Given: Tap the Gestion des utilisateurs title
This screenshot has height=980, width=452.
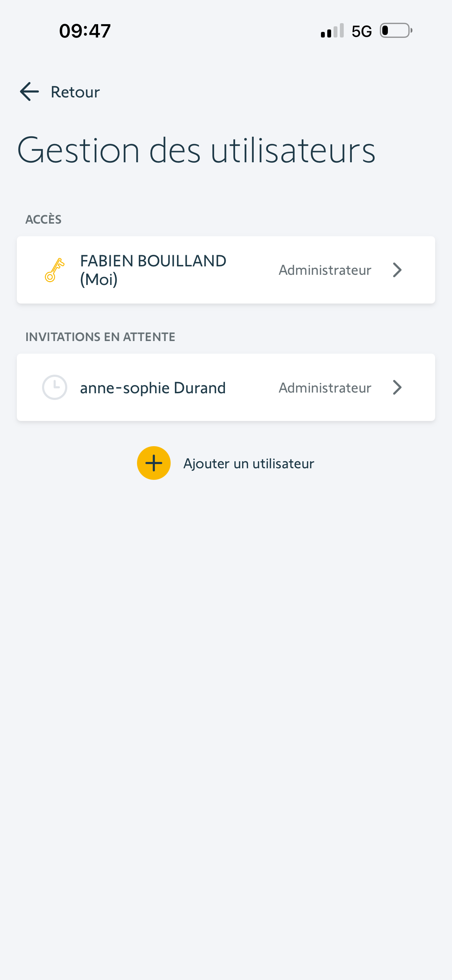Looking at the screenshot, I should click(x=196, y=150).
